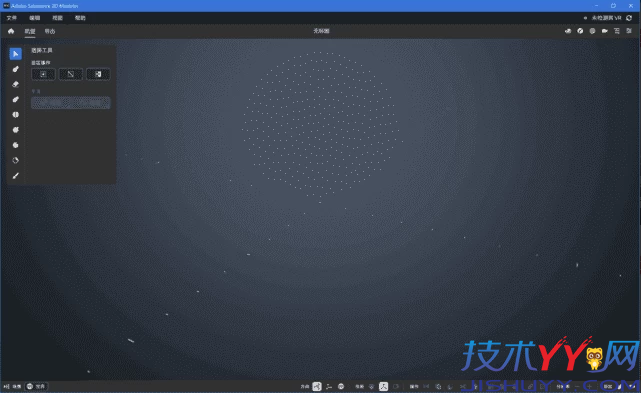641x393 pixels.
Task: Click the round icon after axis-lines icon
Action: pyautogui.click(x=341, y=386)
